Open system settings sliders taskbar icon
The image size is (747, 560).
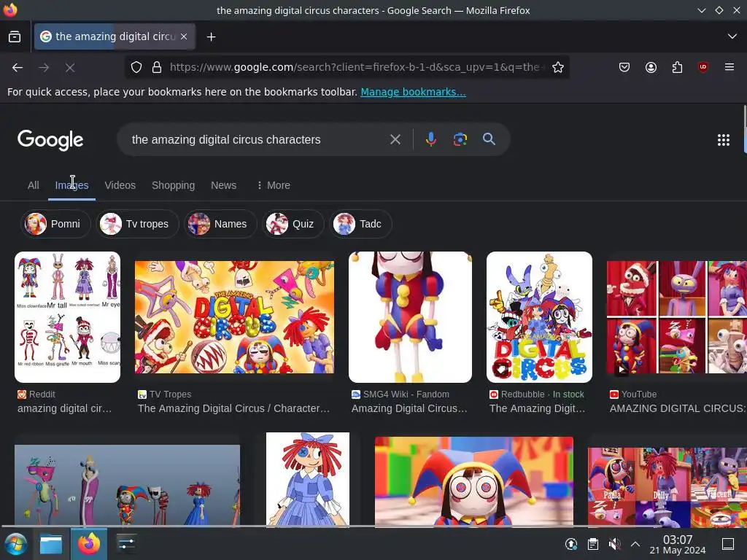coord(125,544)
